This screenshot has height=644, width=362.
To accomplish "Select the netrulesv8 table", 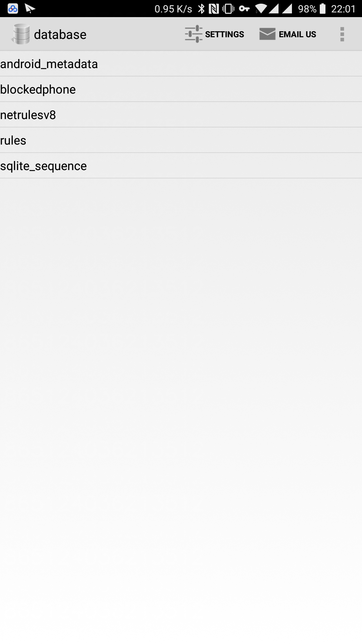I will pos(181,115).
